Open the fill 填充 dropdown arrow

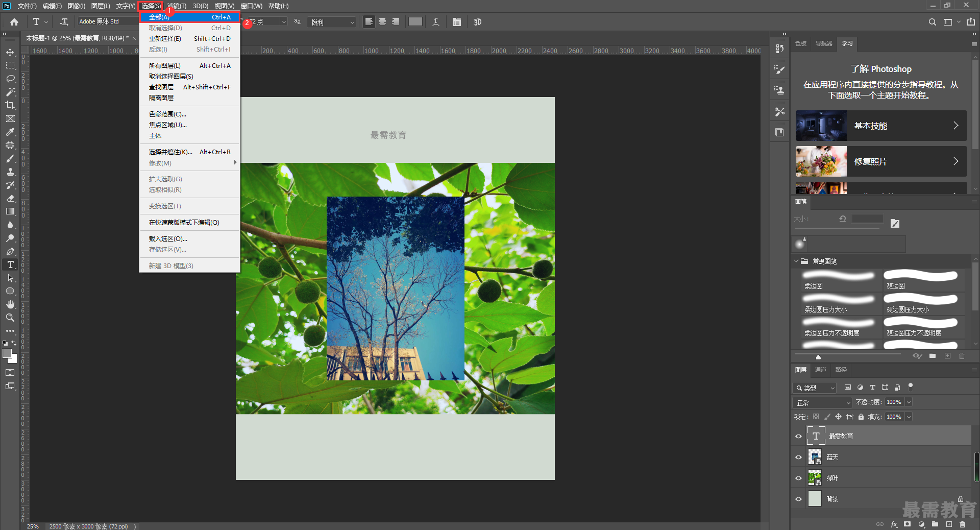[x=909, y=417]
